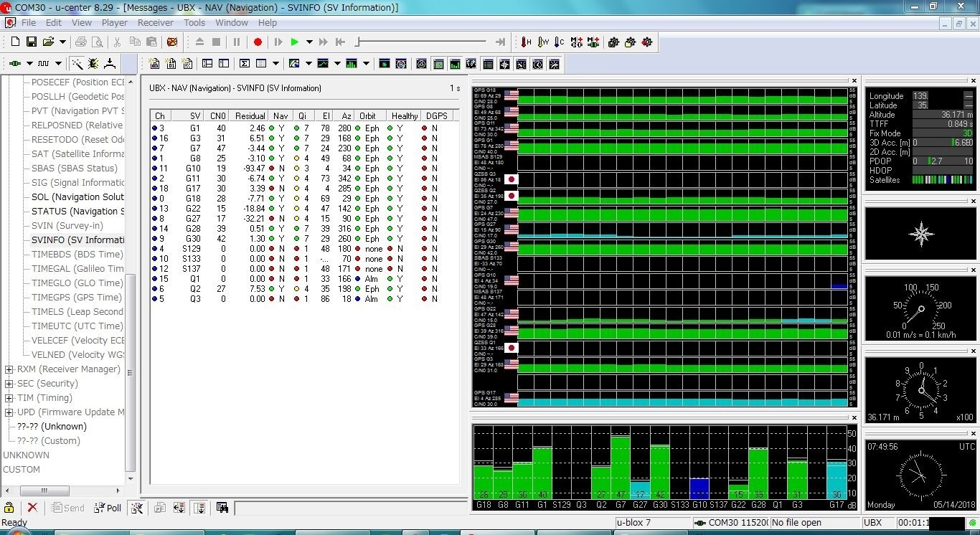980x535 pixels.
Task: Open the File menu
Action: (x=29, y=22)
